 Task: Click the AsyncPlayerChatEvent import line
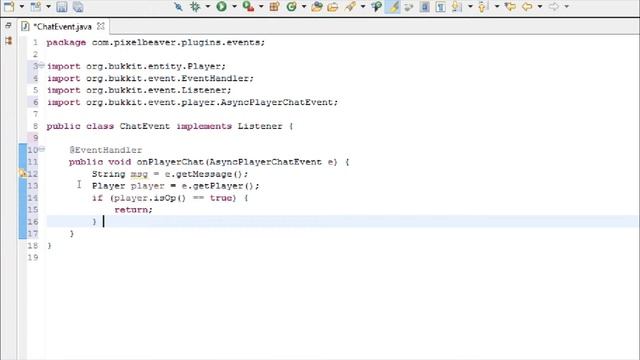click(x=193, y=102)
